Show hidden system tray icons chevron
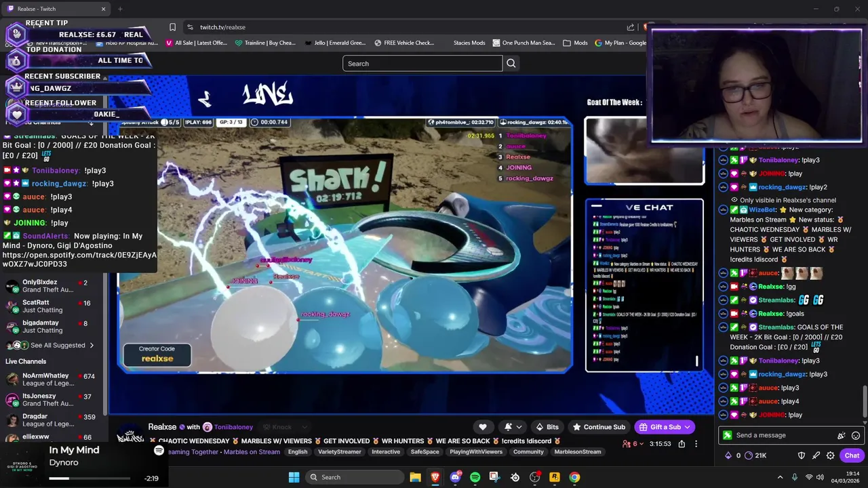This screenshot has height=488, width=868. 780,477
